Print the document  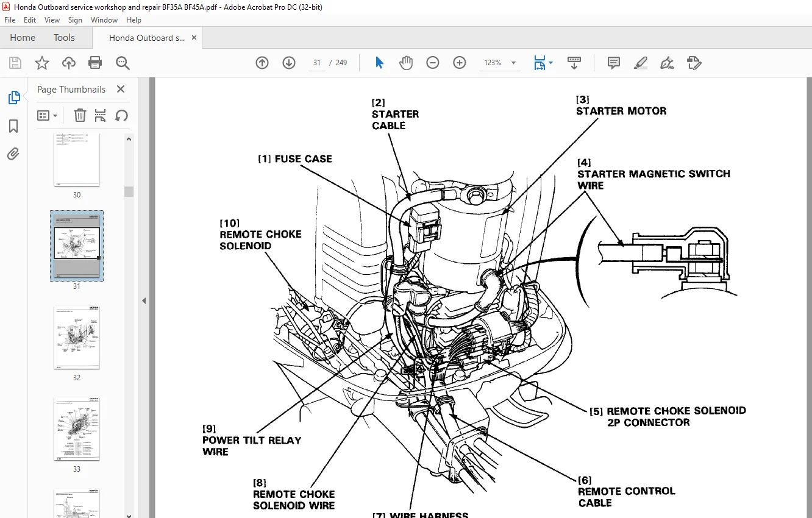[95, 63]
